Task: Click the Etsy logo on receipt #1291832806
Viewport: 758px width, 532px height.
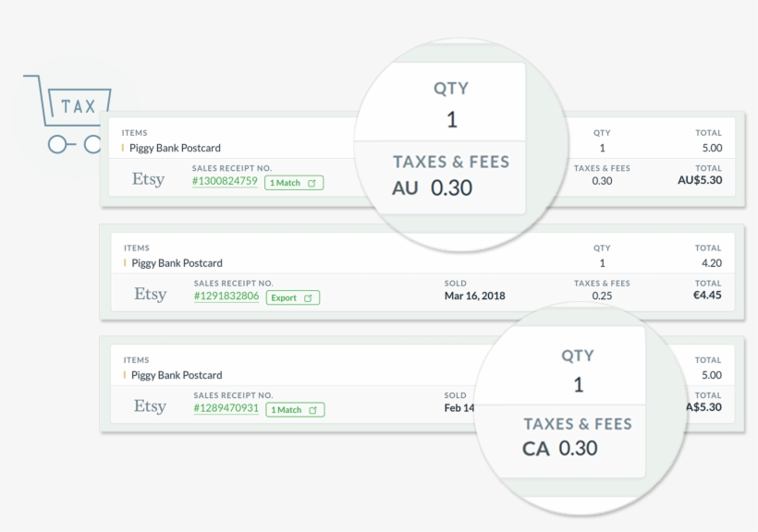Action: [x=149, y=293]
